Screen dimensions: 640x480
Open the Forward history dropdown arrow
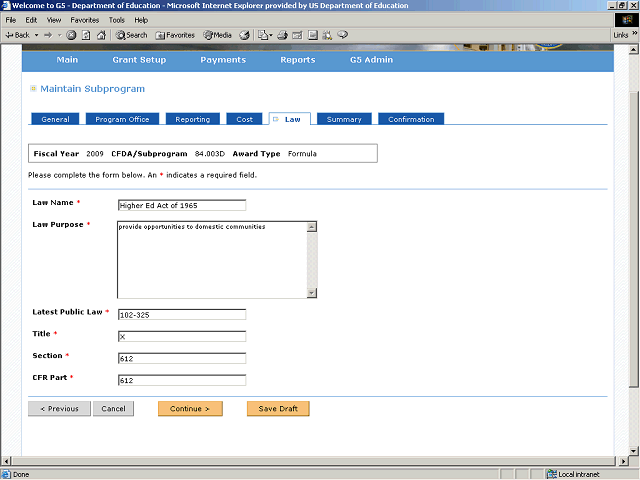pos(60,35)
